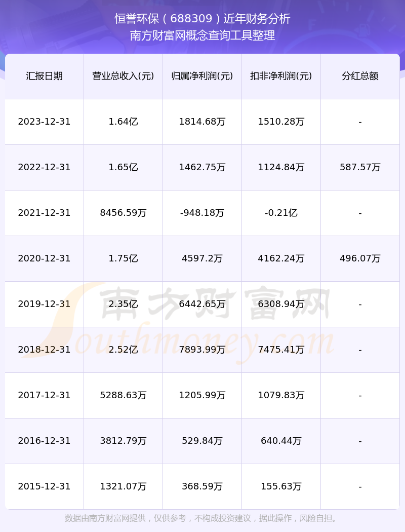Select the 2023-12-31 date cell

[x=45, y=122]
